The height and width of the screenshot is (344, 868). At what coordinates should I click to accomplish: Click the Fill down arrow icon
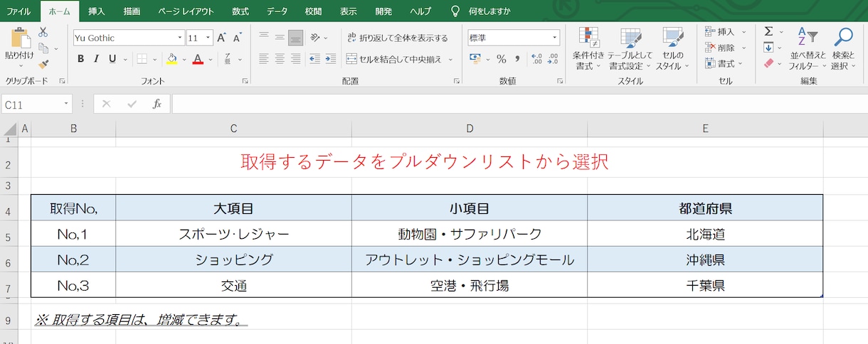click(x=768, y=48)
